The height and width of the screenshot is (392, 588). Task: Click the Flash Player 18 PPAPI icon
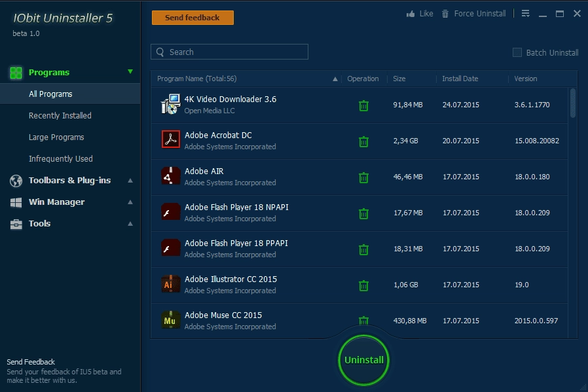(171, 248)
